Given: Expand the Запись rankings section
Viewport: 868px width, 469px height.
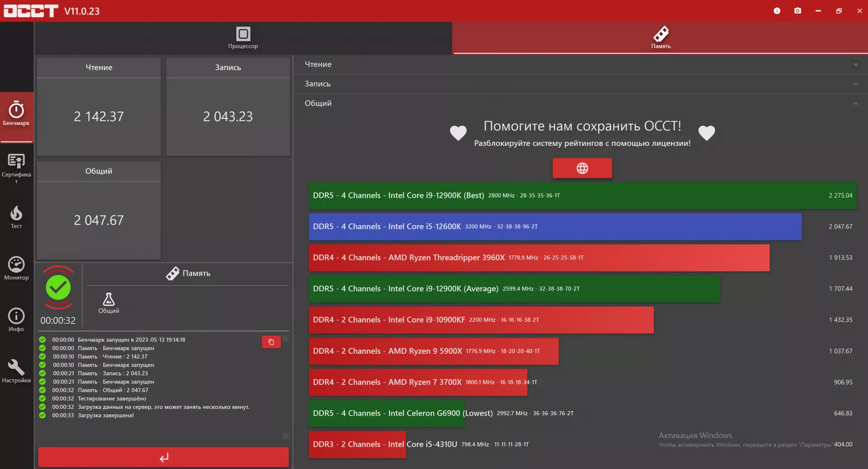Looking at the screenshot, I should click(x=581, y=84).
